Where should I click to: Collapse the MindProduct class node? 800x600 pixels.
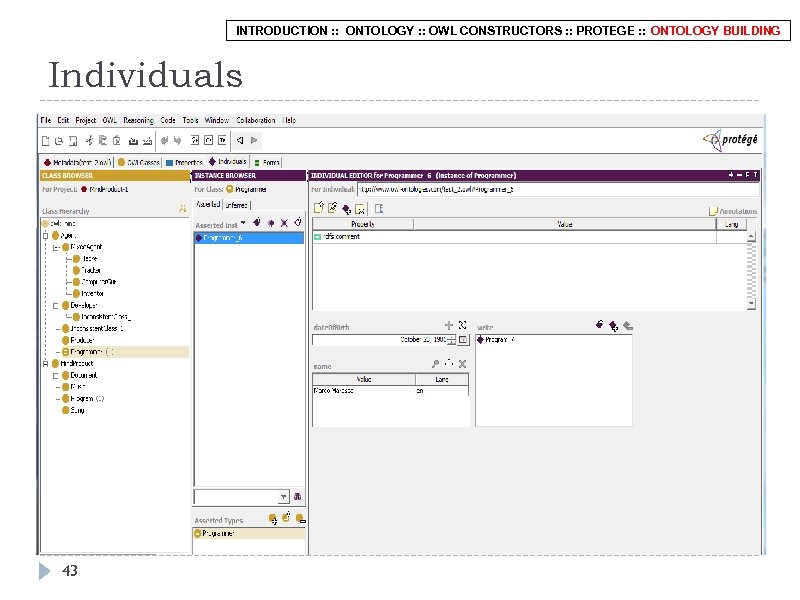point(45,364)
